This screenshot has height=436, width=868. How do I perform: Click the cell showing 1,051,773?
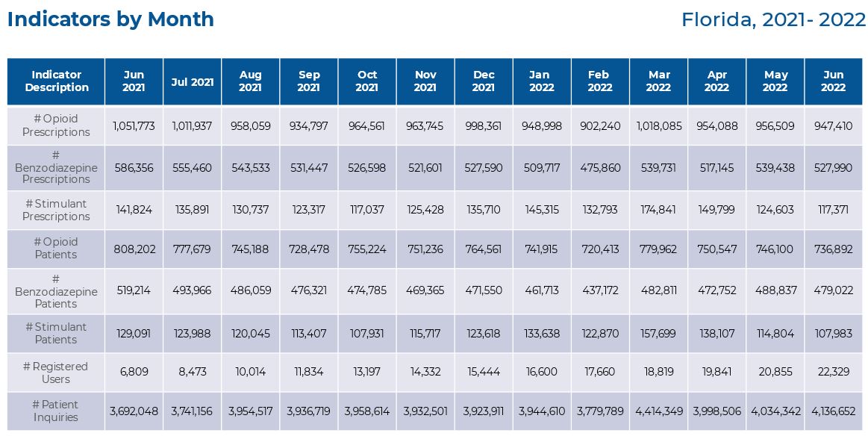click(134, 125)
